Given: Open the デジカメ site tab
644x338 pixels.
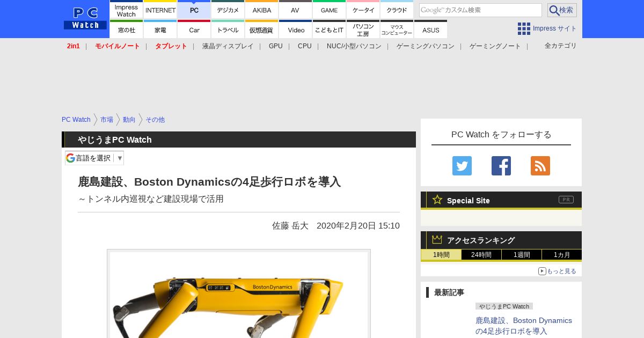Looking at the screenshot, I should (228, 10).
